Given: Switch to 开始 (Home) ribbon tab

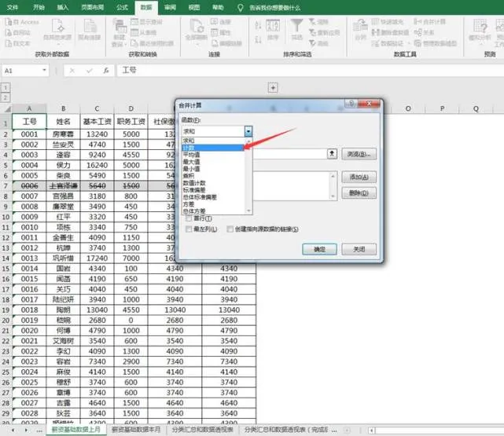Looking at the screenshot, I should (x=39, y=7).
